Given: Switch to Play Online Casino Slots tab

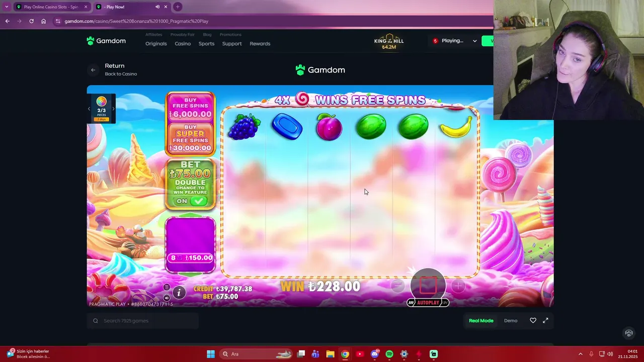Looking at the screenshot, I should pyautogui.click(x=50, y=7).
